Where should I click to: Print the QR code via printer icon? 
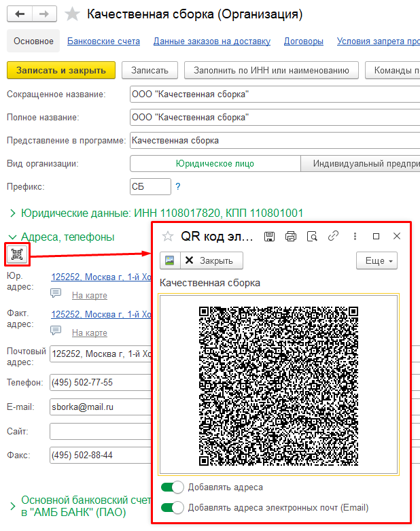pyautogui.click(x=291, y=237)
